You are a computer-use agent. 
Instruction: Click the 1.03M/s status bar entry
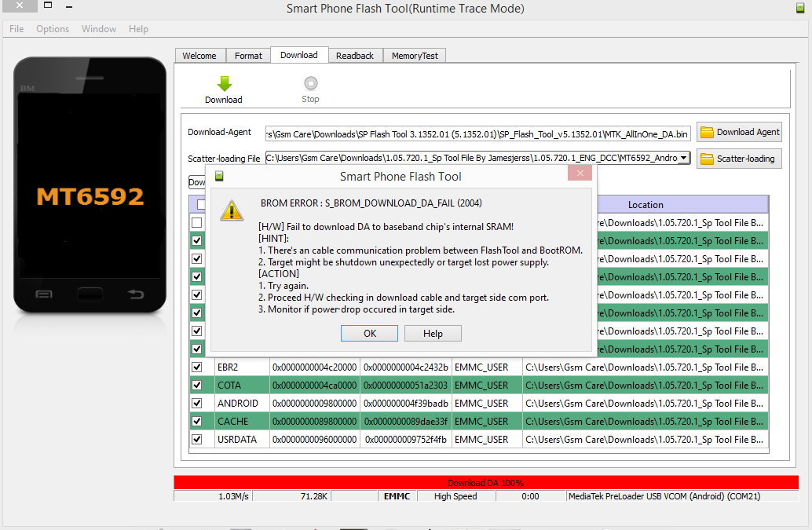click(x=213, y=496)
